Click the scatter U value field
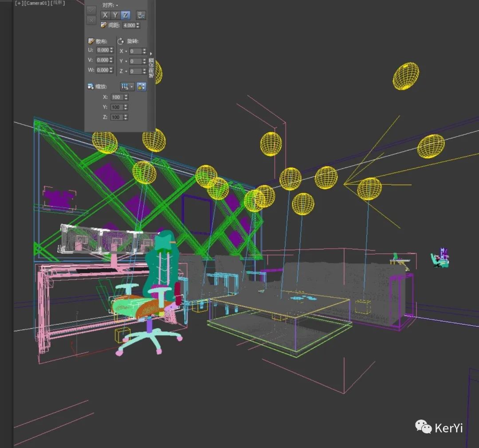The image size is (479, 448). [103, 50]
